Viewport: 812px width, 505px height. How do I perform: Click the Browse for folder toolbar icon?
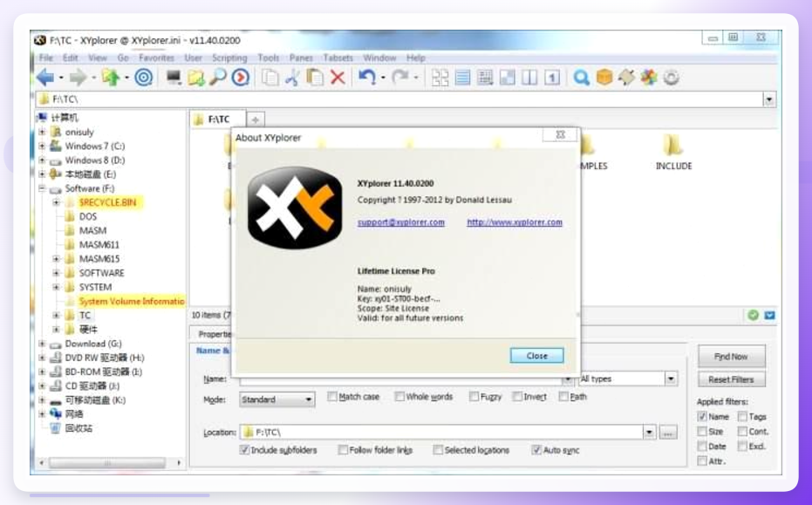pyautogui.click(x=196, y=78)
